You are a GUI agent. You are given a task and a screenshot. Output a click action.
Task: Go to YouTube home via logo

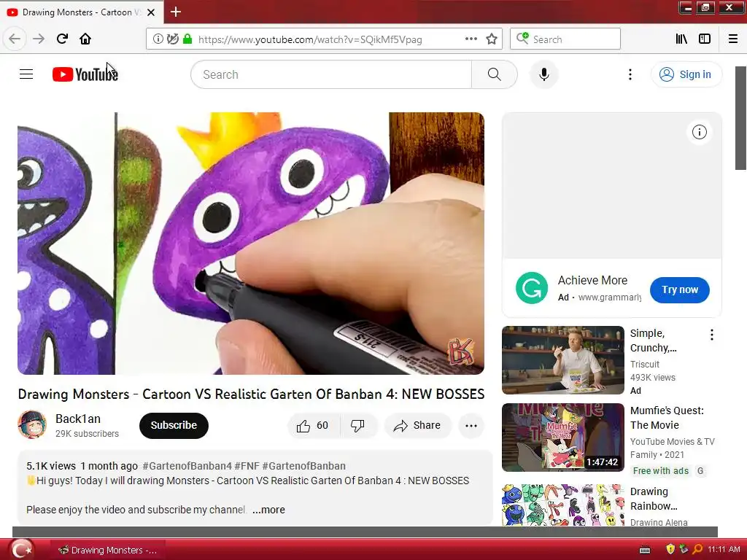[85, 74]
